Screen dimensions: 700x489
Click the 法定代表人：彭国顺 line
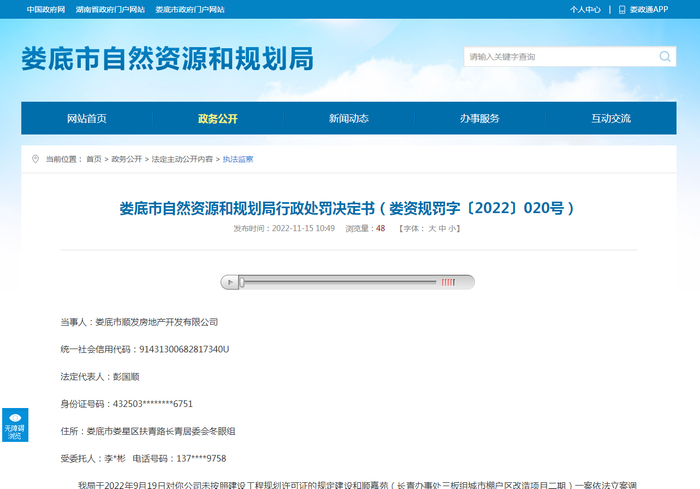100,377
